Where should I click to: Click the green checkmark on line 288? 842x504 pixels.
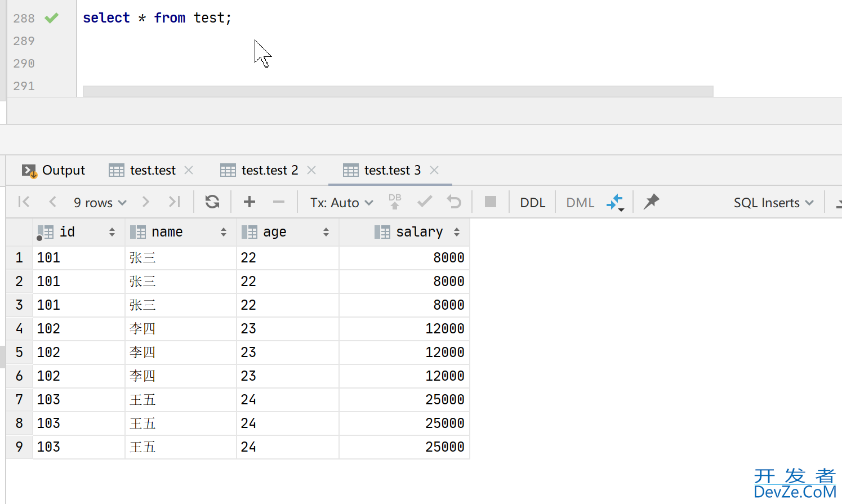[52, 18]
